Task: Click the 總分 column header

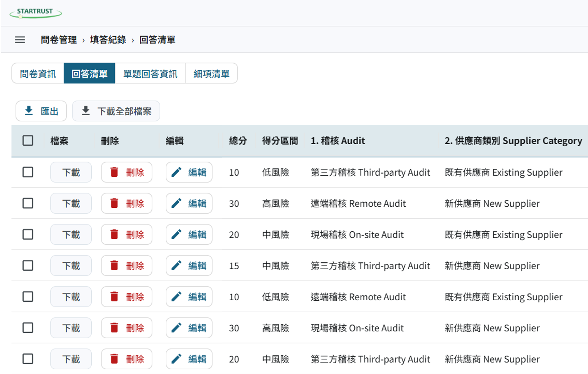Action: (238, 141)
